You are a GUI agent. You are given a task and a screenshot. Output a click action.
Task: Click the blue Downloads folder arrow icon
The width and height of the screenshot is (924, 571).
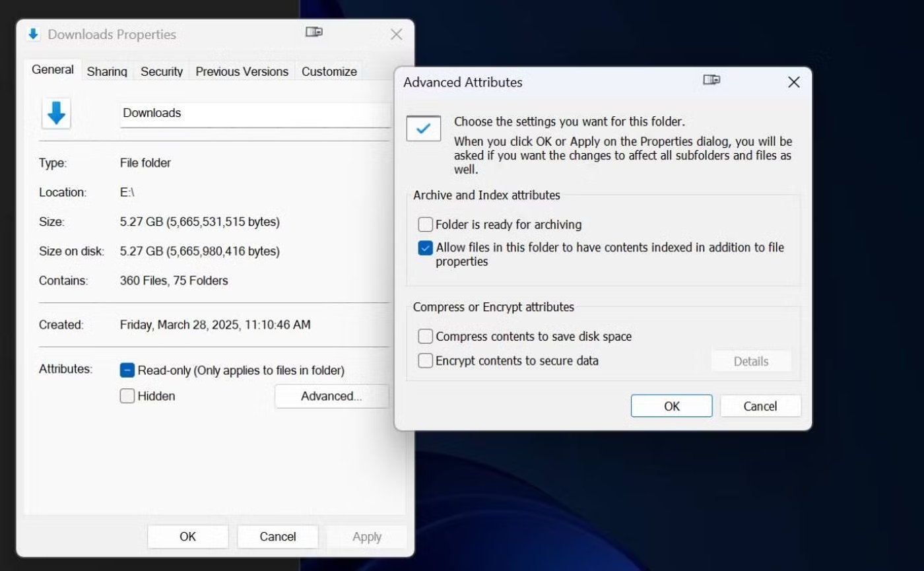pyautogui.click(x=56, y=114)
